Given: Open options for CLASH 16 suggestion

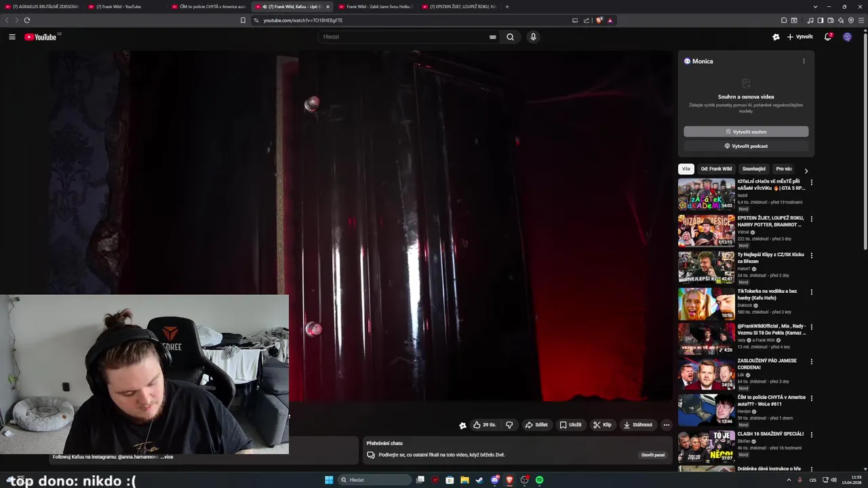Looking at the screenshot, I should click(811, 434).
